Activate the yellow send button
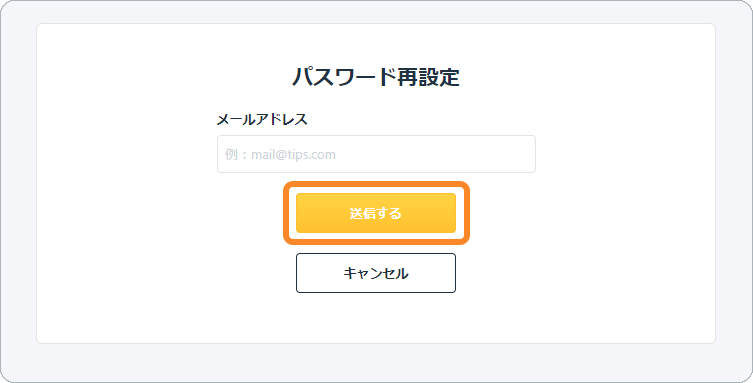The image size is (753, 383). coord(376,213)
